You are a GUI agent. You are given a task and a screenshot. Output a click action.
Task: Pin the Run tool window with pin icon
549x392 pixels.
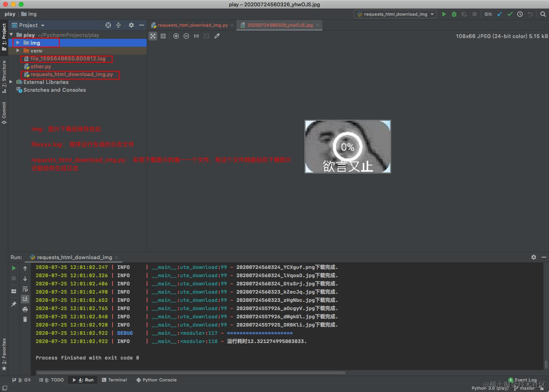(x=13, y=304)
